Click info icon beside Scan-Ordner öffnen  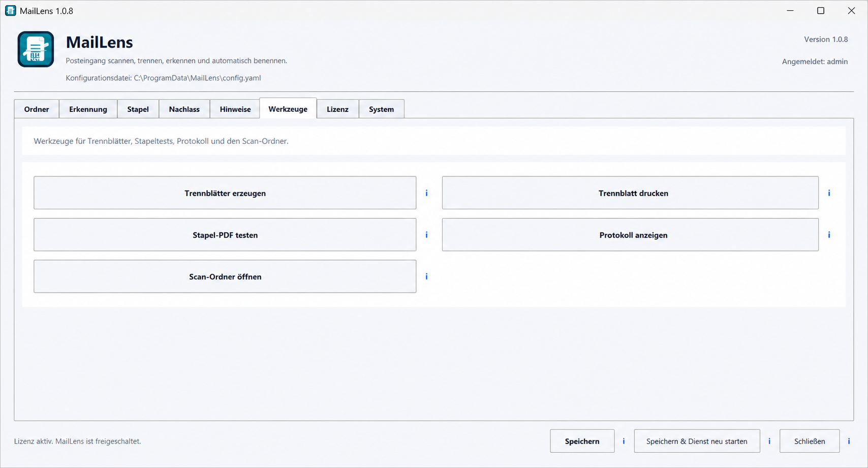tap(426, 276)
